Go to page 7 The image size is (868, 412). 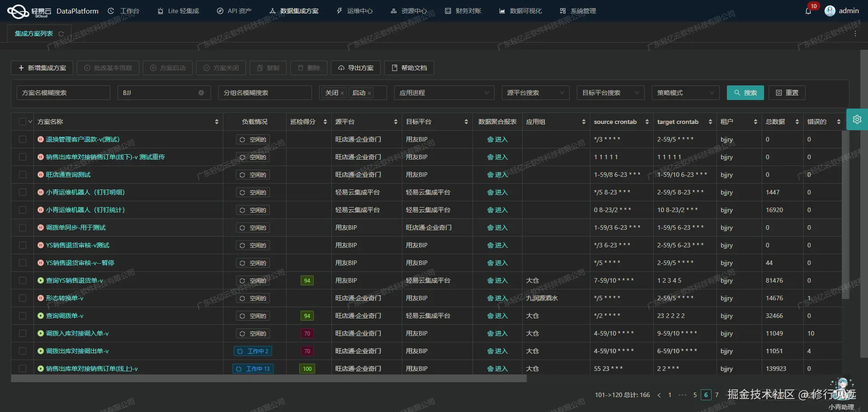[717, 395]
